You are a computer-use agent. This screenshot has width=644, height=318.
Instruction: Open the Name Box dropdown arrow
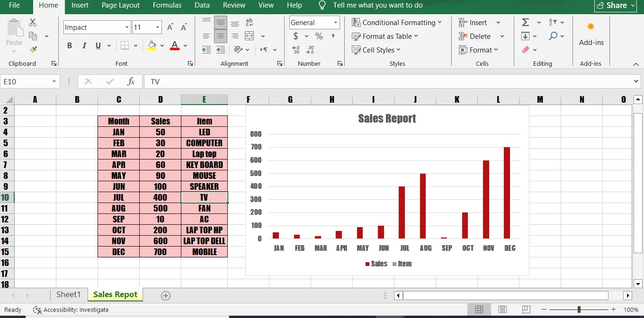click(x=54, y=81)
